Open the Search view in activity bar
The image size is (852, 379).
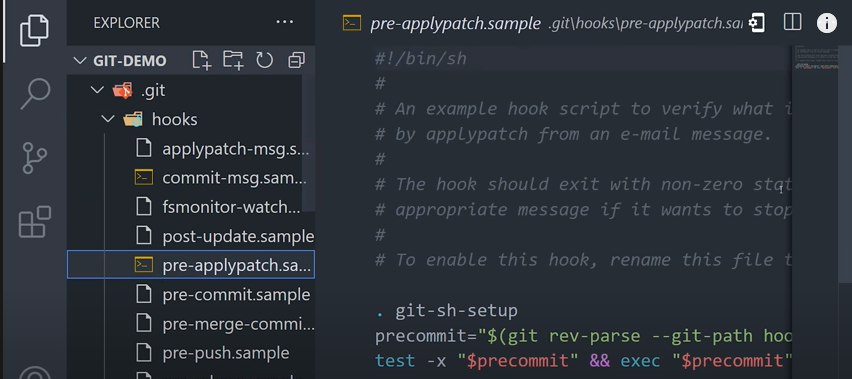click(35, 93)
